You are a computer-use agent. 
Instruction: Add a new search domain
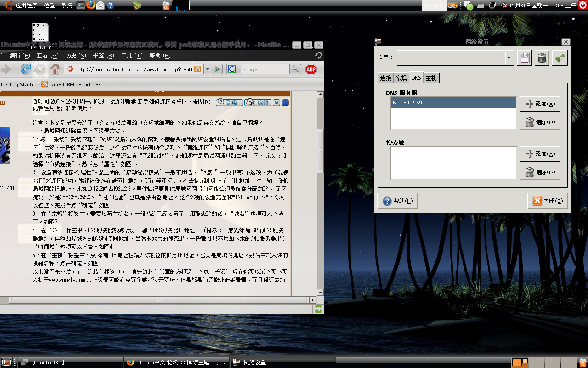tap(540, 154)
